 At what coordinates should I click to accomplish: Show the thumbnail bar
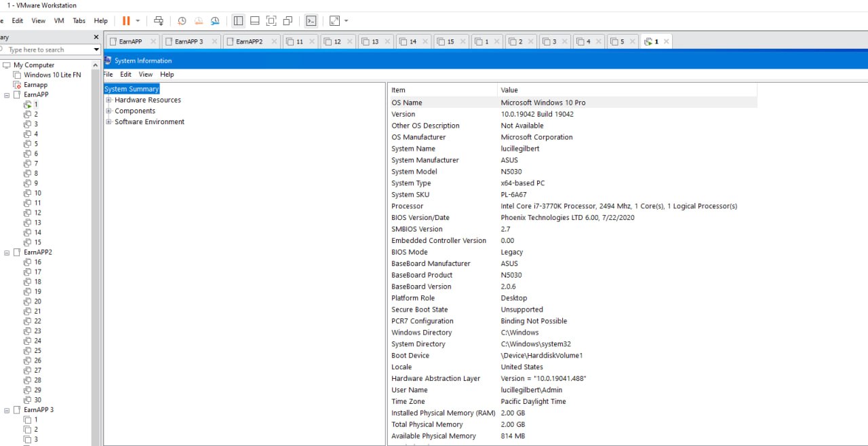(x=255, y=20)
